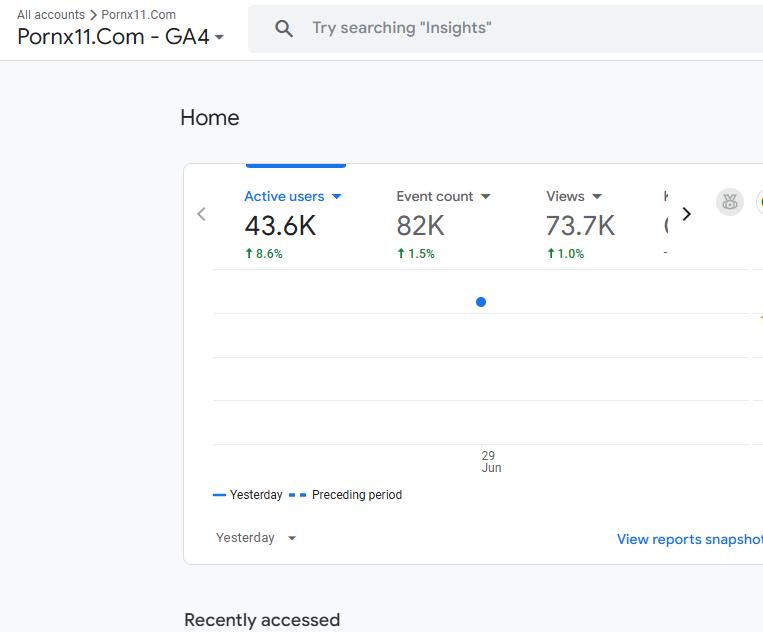Select the 73.7K views value
Screen dimensions: 763x632
point(580,226)
